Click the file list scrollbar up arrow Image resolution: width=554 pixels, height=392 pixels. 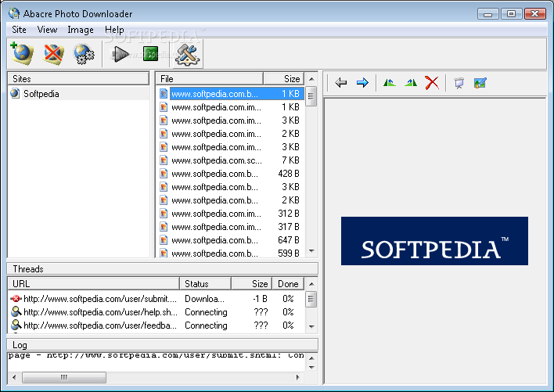tap(311, 79)
